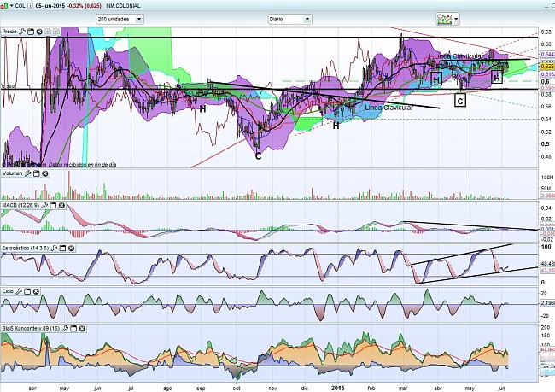555x392 pixels.
Task: Open the 200 unidades dropdown
Action: pos(120,19)
